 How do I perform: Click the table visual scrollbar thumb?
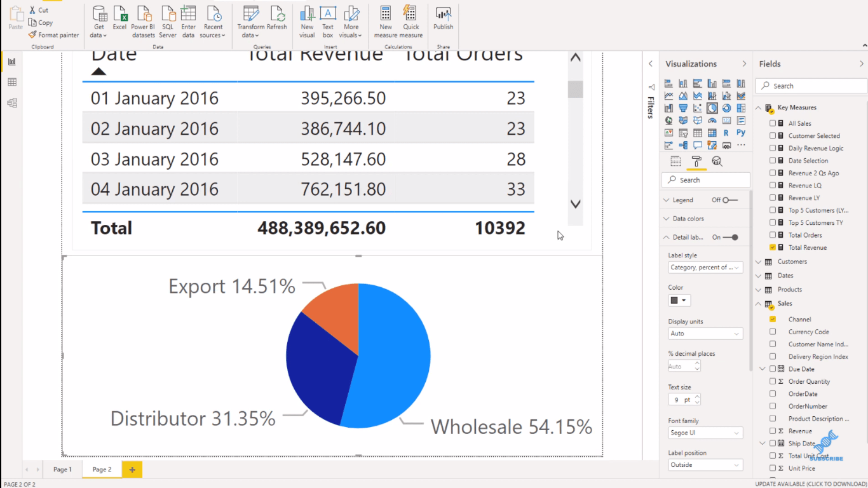[x=576, y=89]
